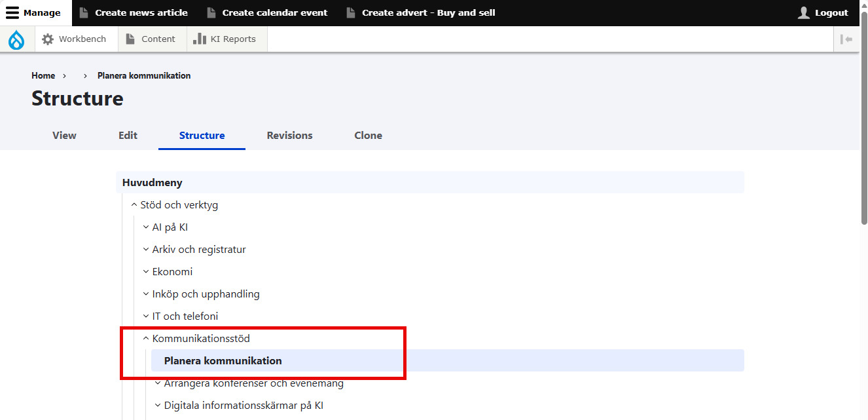Collapse the toolbar with the arrow icon
The width and height of the screenshot is (868, 420).
[847, 39]
